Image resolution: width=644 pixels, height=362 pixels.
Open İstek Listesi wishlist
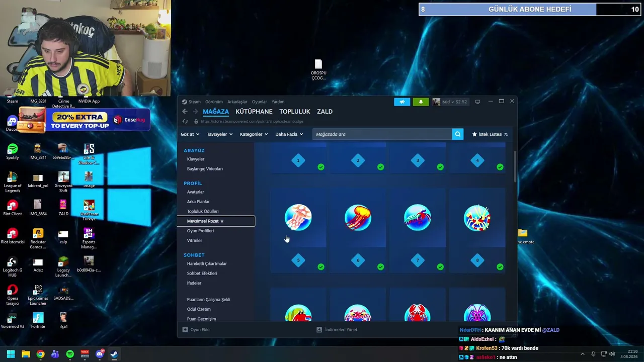click(x=490, y=134)
